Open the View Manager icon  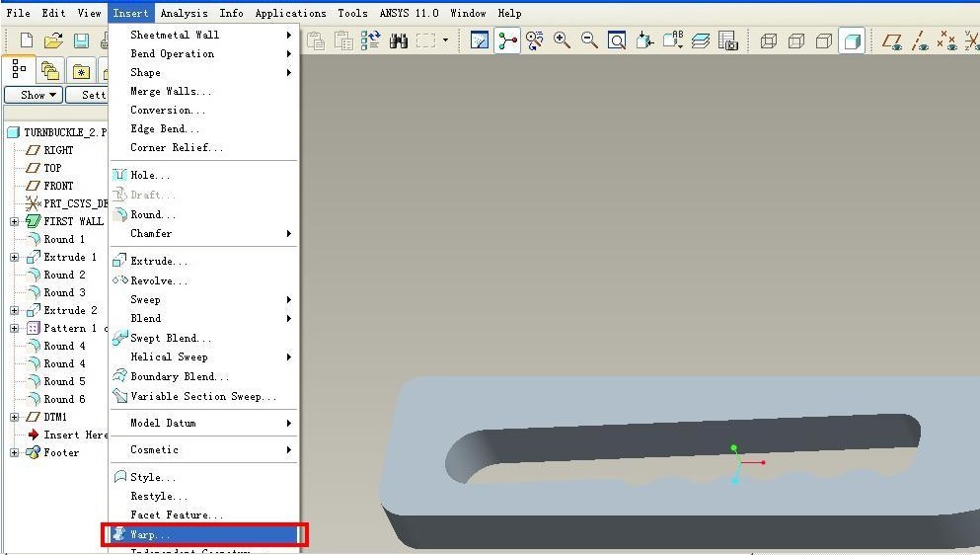tap(728, 41)
